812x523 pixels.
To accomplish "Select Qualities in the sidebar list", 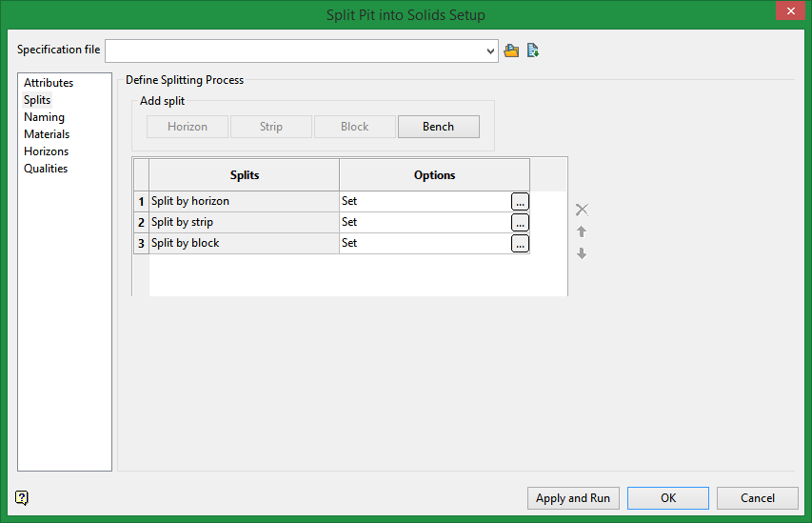I will click(x=46, y=169).
